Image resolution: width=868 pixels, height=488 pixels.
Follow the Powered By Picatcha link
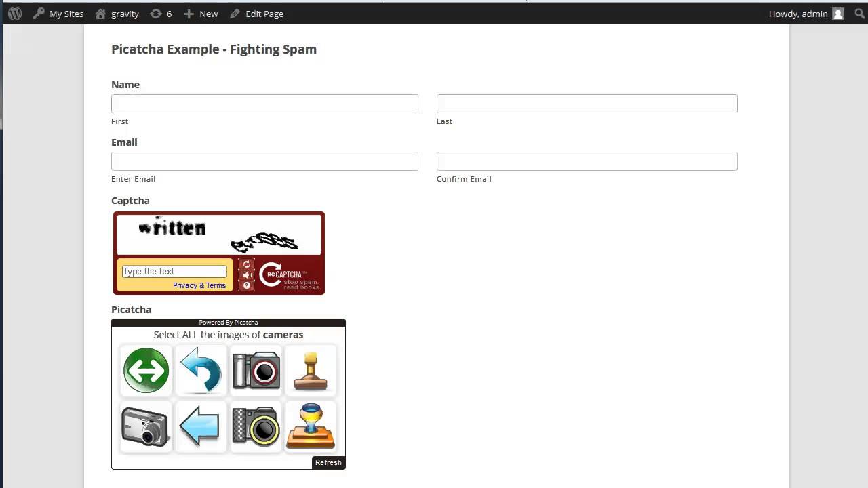pos(229,323)
